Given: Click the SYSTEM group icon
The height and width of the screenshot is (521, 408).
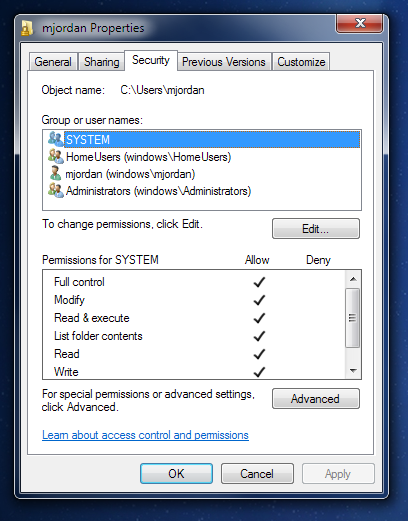Looking at the screenshot, I should point(55,139).
